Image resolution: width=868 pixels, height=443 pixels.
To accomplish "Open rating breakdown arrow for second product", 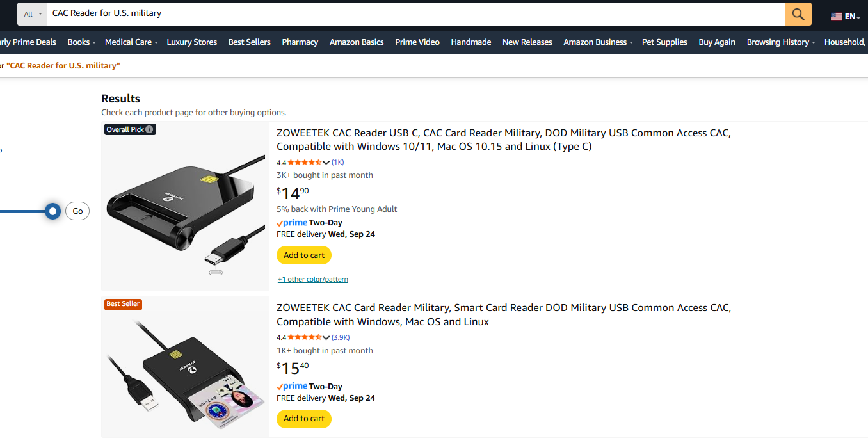I will click(x=326, y=337).
